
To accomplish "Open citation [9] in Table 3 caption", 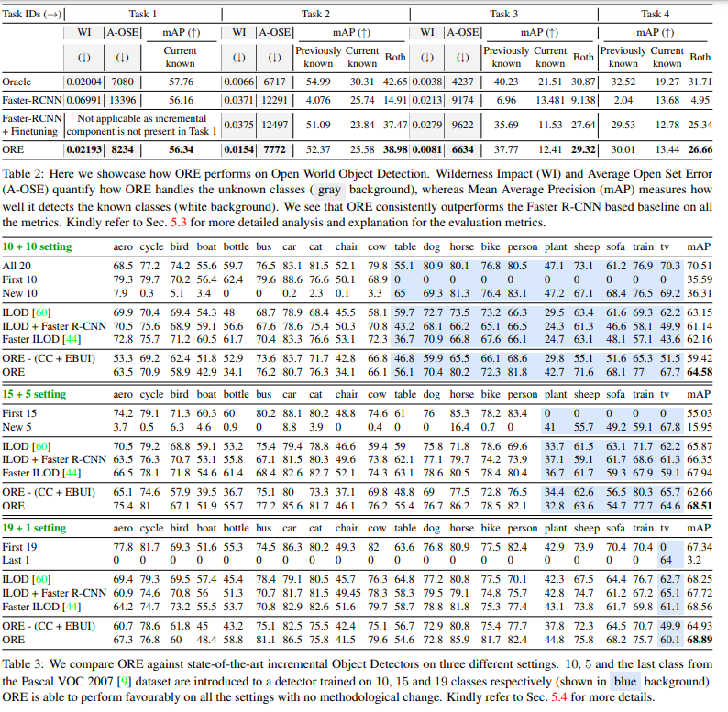I will click(x=123, y=682).
